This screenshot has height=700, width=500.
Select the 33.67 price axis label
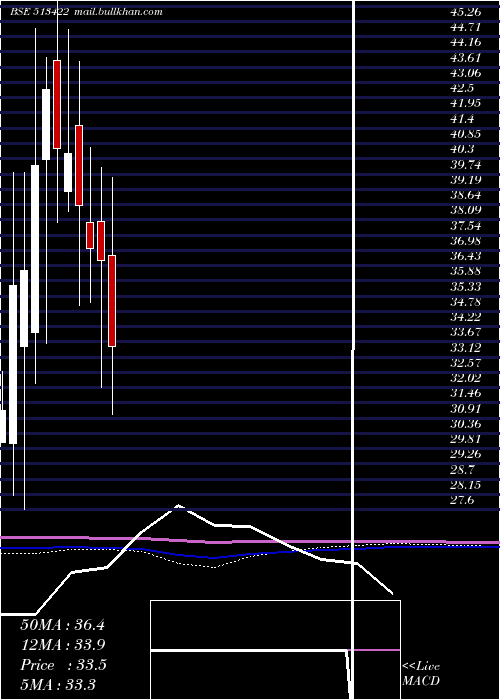465,332
